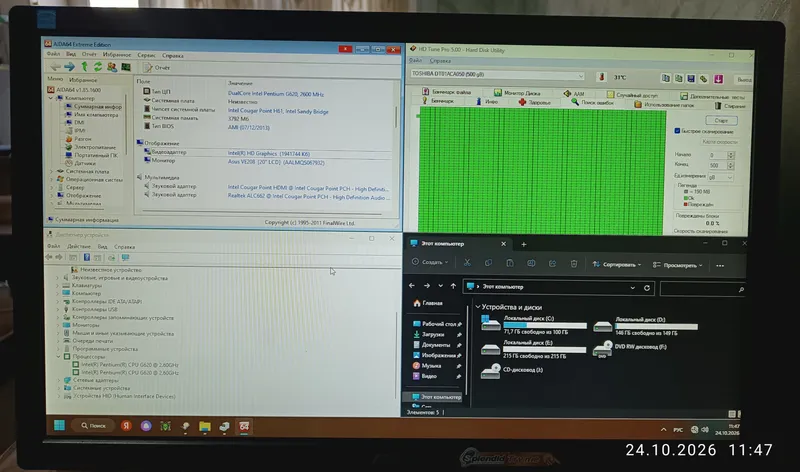Viewport: 800px width, 472px height.
Task: Expand Мониторы node in Device Manager
Action: click(x=58, y=325)
